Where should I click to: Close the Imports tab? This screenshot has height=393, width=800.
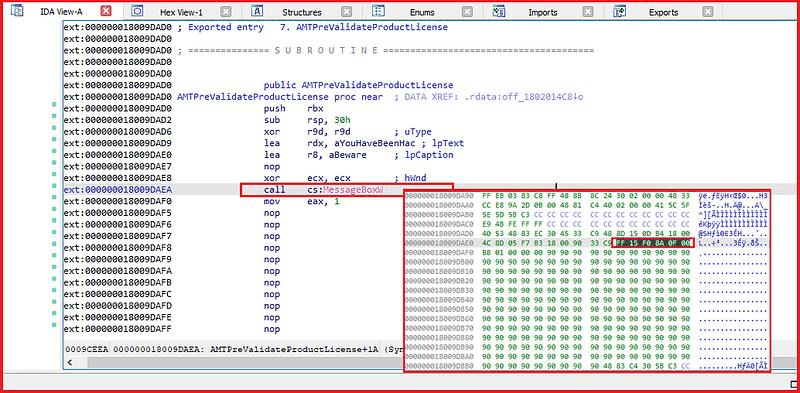coord(588,12)
